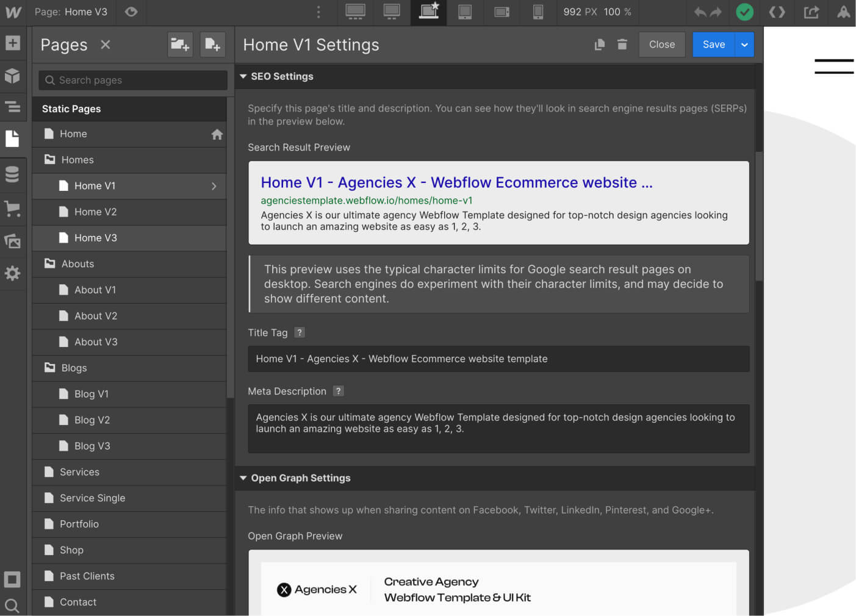The image size is (856, 616).
Task: Click the Blogs folder
Action: click(129, 368)
